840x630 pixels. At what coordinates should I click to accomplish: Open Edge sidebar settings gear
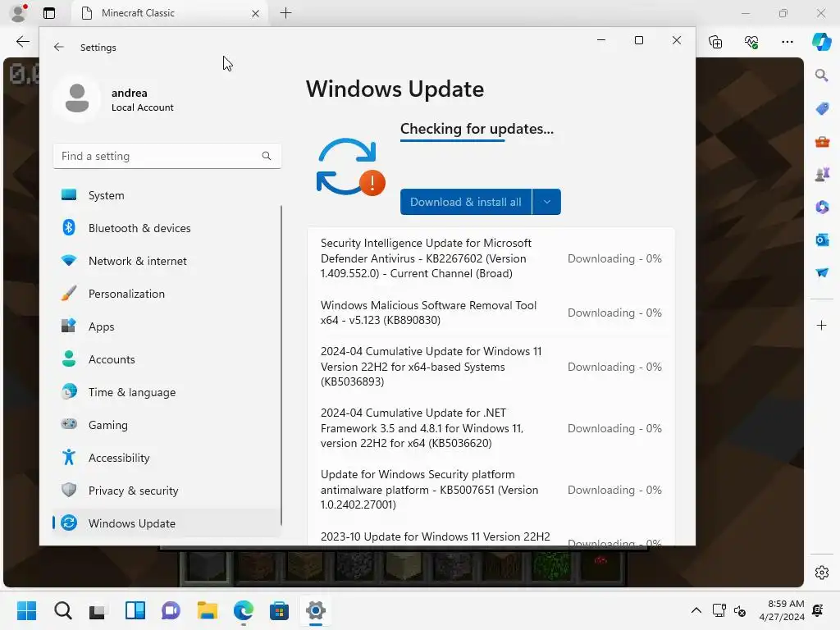coord(822,573)
